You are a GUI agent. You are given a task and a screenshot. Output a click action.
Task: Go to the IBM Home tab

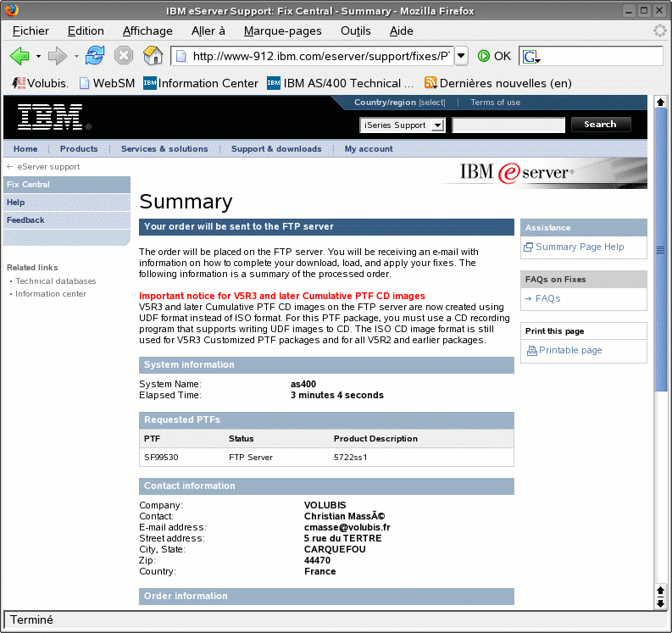pyautogui.click(x=25, y=148)
